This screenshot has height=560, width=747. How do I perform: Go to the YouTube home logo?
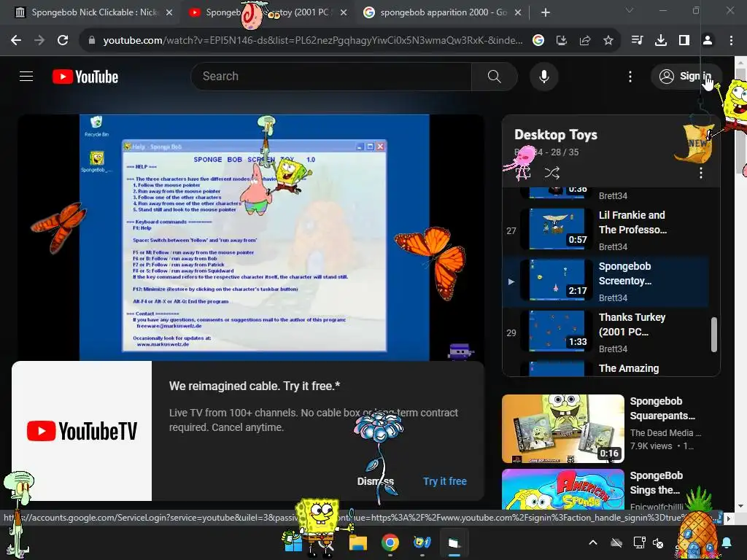(85, 77)
